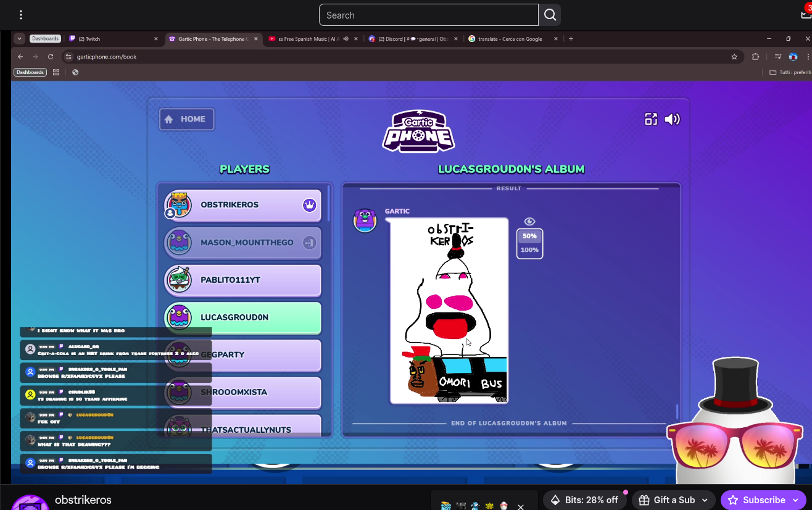Close the translate Google tab
Screen dimensions: 812x510
pos(556,39)
